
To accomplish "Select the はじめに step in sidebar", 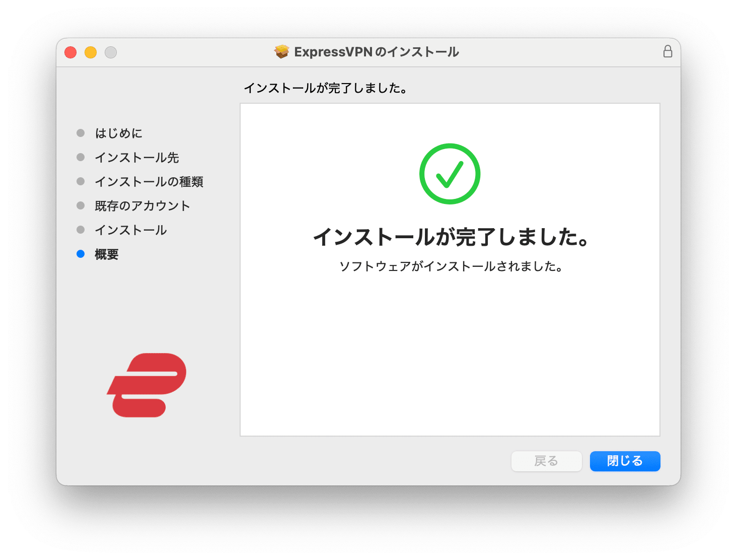I will 119,133.
